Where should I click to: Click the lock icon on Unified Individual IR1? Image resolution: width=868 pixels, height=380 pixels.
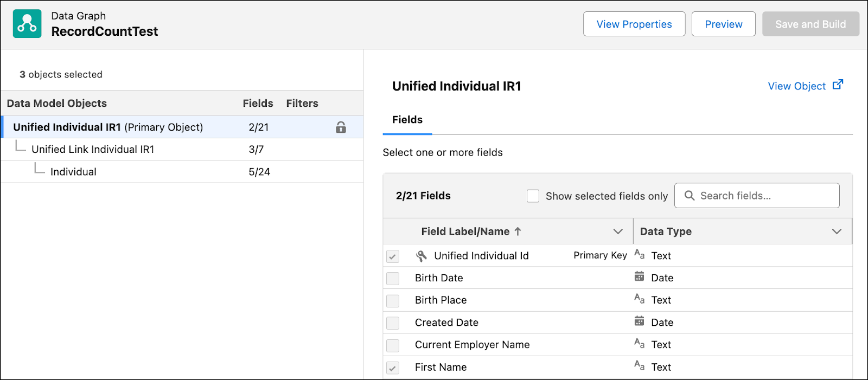pyautogui.click(x=341, y=127)
